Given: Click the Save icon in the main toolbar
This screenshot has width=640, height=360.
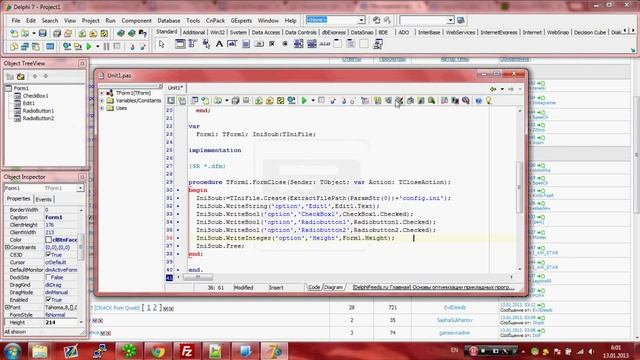Looking at the screenshot, I should [x=43, y=33].
